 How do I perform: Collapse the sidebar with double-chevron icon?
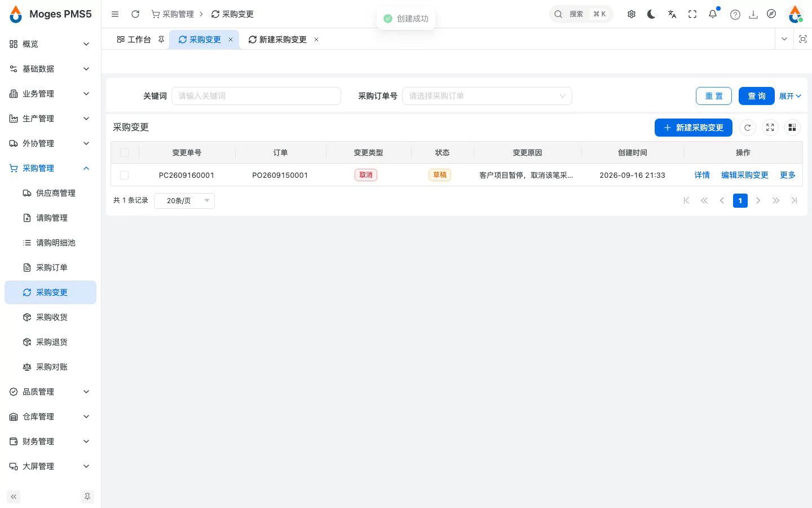point(14,497)
